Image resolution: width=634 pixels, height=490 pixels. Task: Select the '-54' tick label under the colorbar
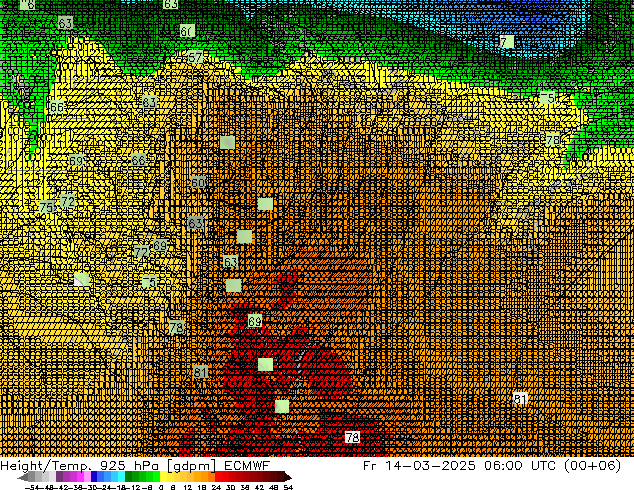click(x=32, y=487)
